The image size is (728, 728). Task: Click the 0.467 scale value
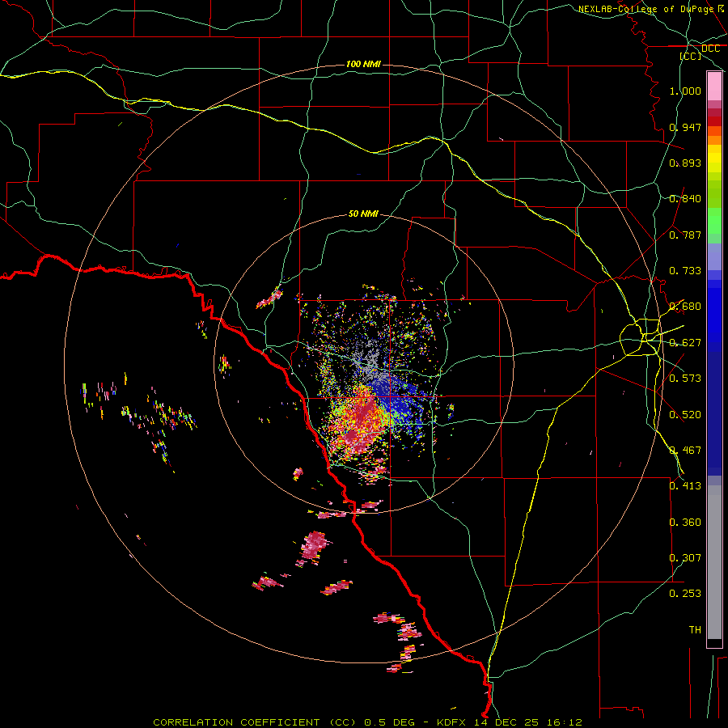[685, 451]
